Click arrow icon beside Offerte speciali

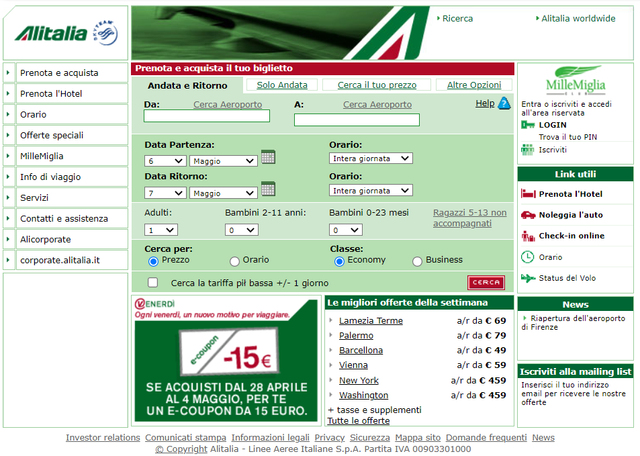8,135
